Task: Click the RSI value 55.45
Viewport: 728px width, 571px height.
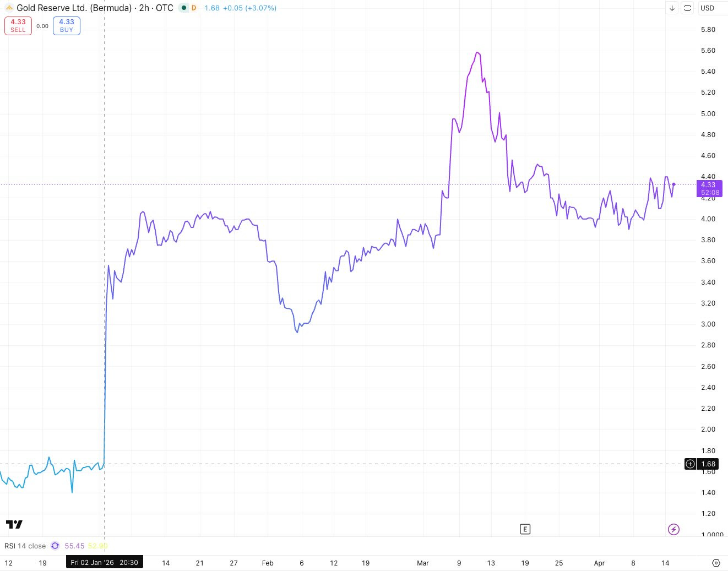Action: coord(74,546)
